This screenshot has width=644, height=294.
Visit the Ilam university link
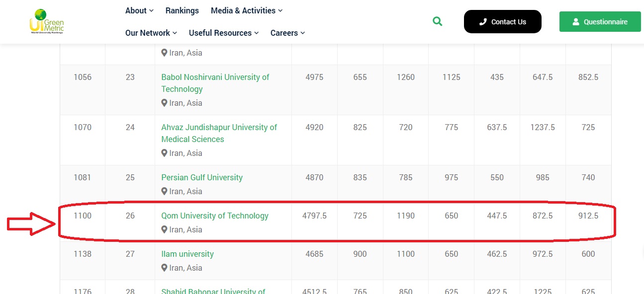click(x=187, y=254)
